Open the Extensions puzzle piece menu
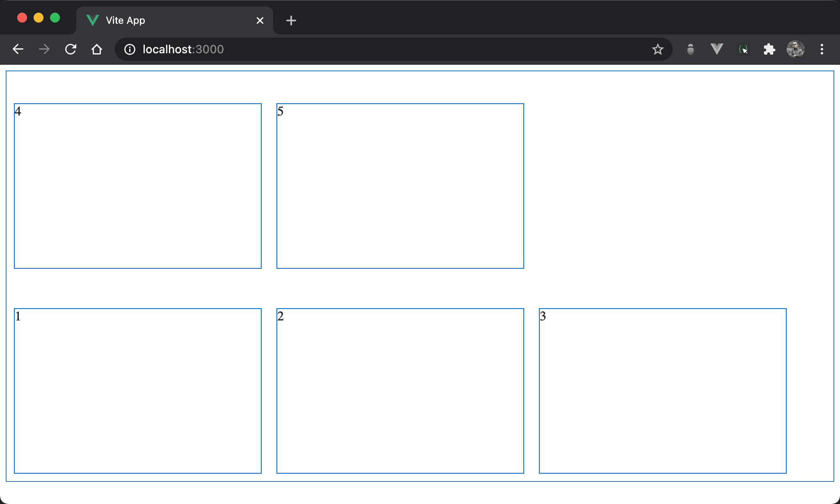The width and height of the screenshot is (840, 504). (769, 49)
